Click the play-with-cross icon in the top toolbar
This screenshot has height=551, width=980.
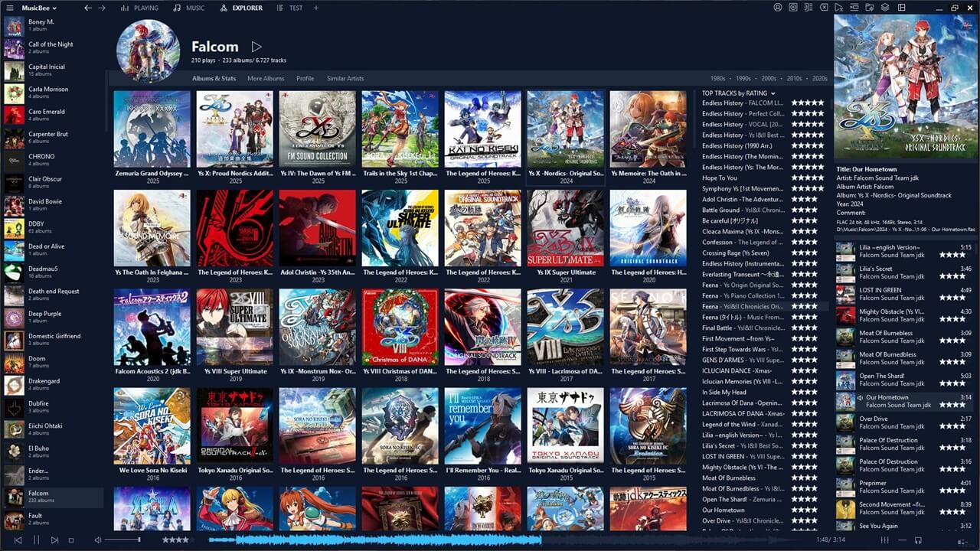click(839, 8)
